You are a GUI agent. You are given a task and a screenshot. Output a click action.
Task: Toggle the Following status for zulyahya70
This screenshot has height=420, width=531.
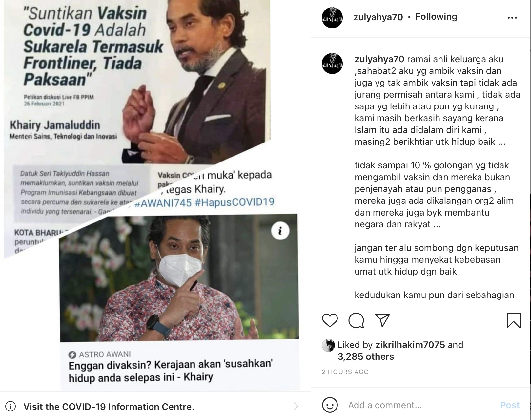(436, 17)
